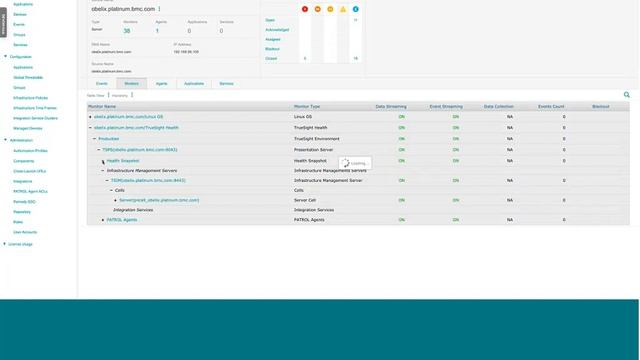Viewport: 640px width, 360px height.
Task: Collapse the Production environment node
Action: coord(94,139)
